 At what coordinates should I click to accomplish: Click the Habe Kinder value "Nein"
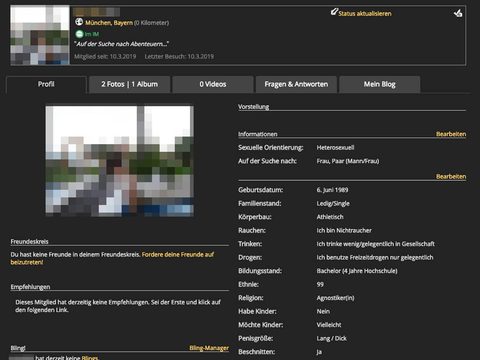[x=323, y=311]
